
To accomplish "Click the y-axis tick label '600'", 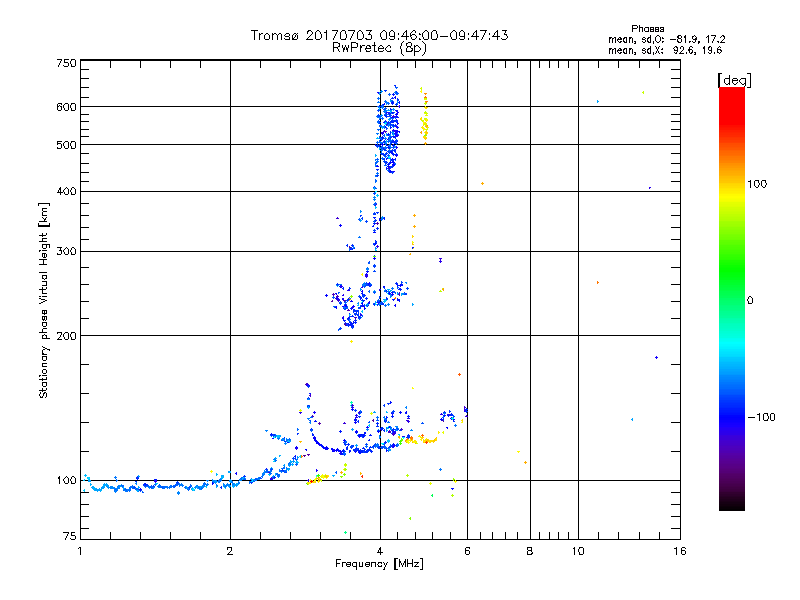I will click(67, 107).
